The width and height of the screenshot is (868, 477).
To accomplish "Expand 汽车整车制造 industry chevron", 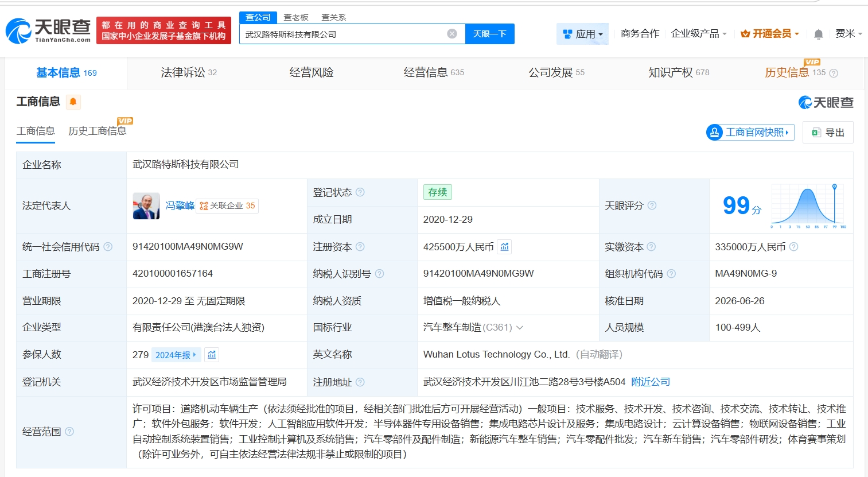I will pyautogui.click(x=520, y=328).
